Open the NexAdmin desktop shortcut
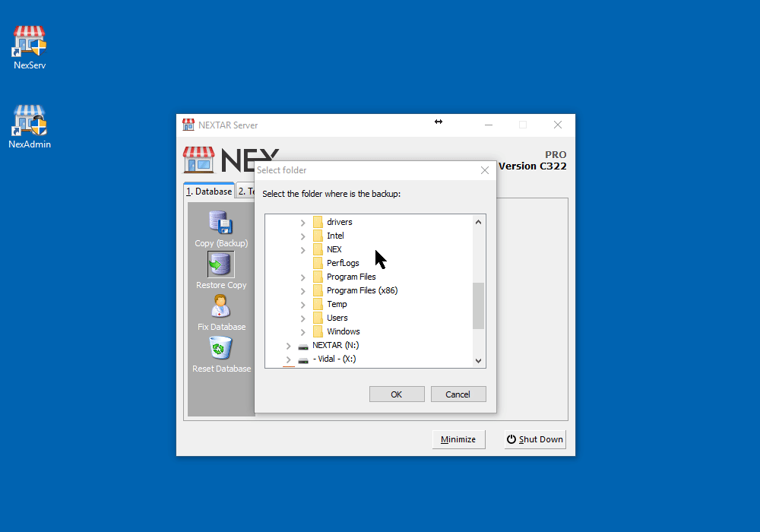760x532 pixels. [30, 126]
